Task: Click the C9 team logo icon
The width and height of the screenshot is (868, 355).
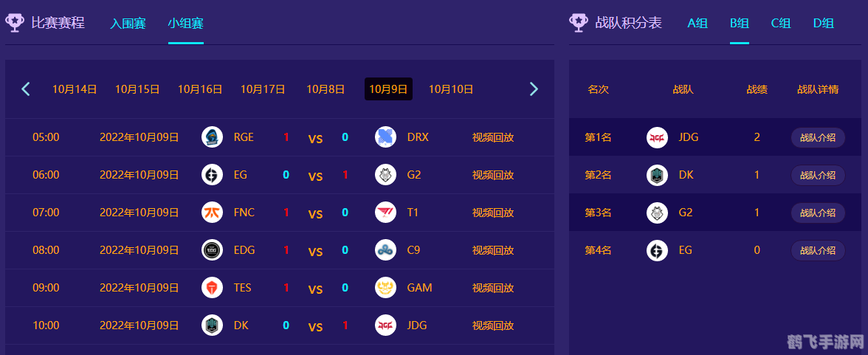Action: pos(385,250)
